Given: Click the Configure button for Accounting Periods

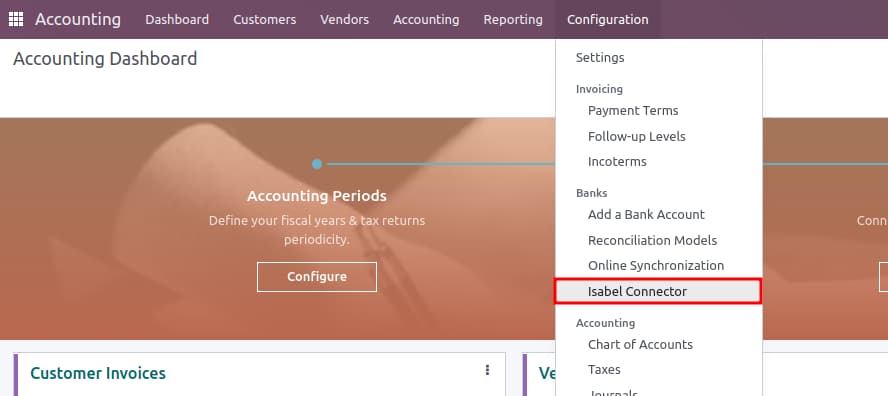Looking at the screenshot, I should coord(317,277).
